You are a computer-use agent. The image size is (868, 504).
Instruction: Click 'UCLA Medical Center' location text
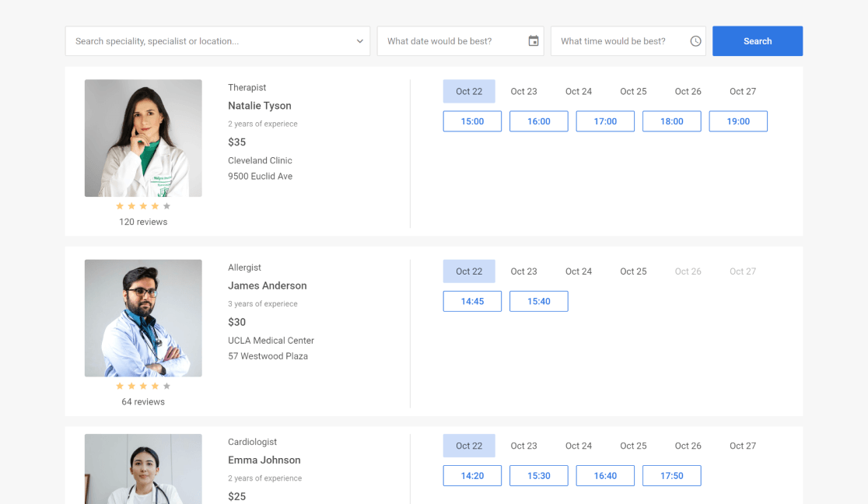271,341
